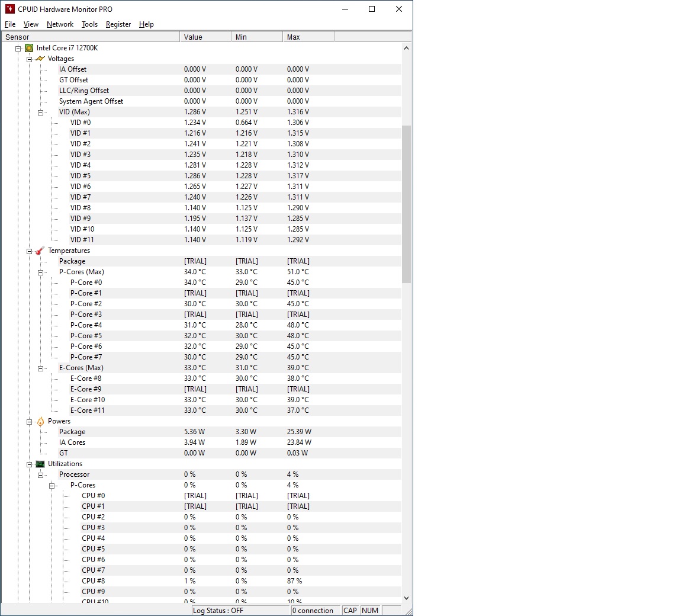Click the window resize grip in the corner

[408, 611]
